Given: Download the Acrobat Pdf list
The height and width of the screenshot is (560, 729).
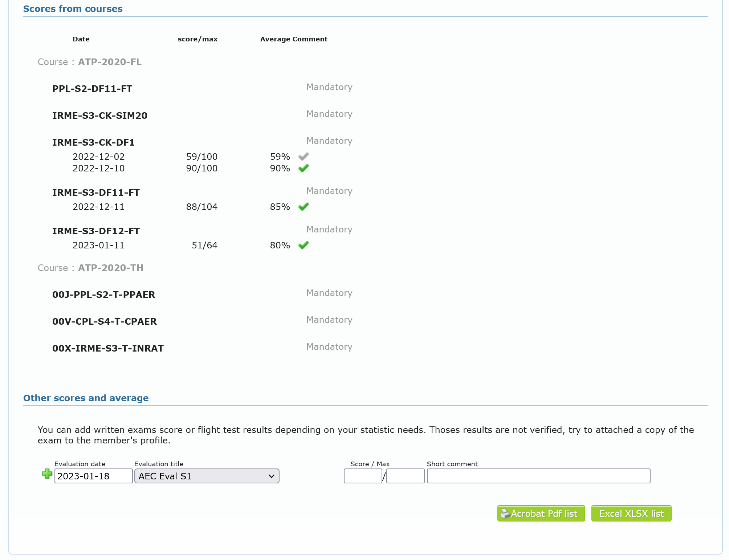Looking at the screenshot, I should tap(544, 514).
